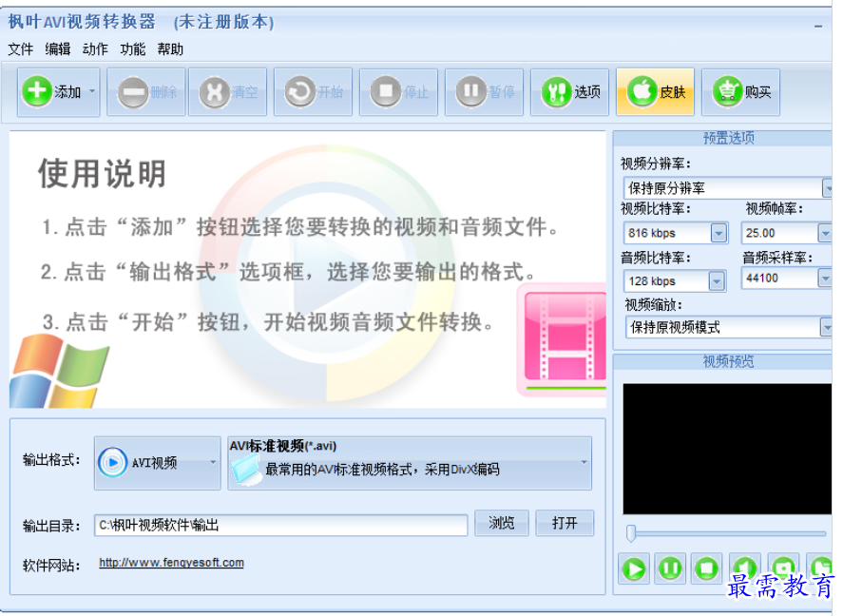Click the 预置选项 panel header
This screenshot has width=843, height=616.
(723, 138)
